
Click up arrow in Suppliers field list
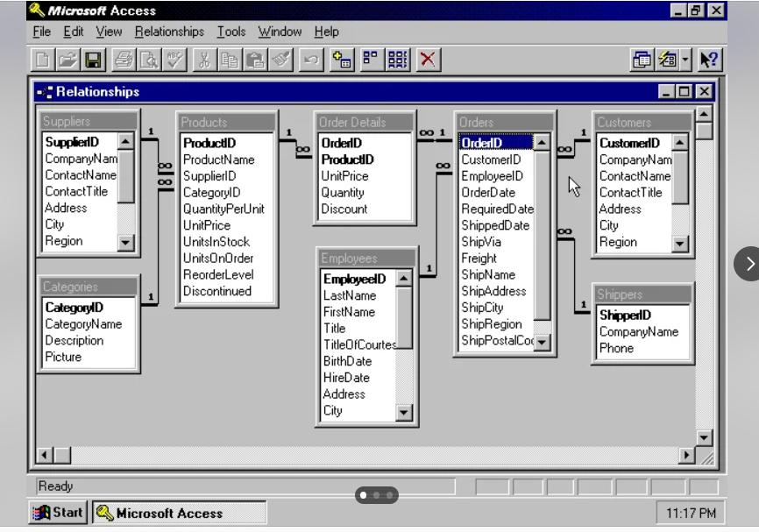click(125, 141)
